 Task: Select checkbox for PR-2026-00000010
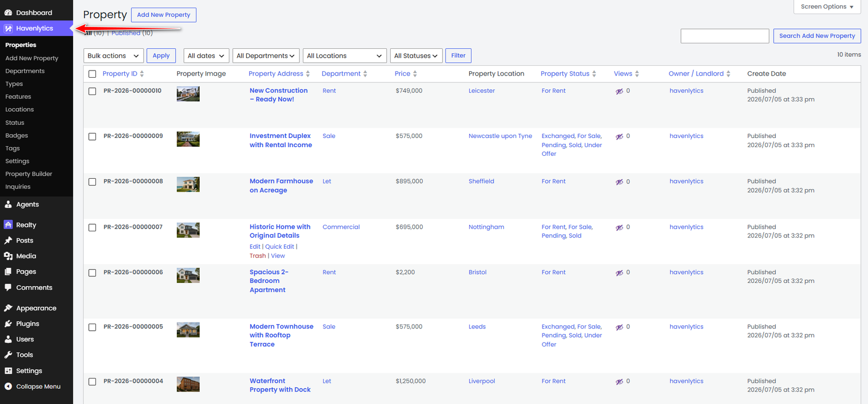point(92,91)
